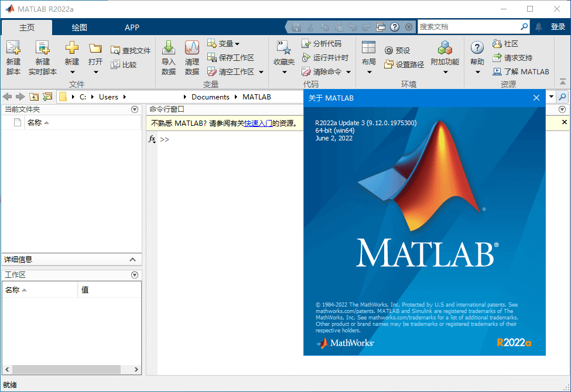Click the Documents path segment

tap(210, 97)
